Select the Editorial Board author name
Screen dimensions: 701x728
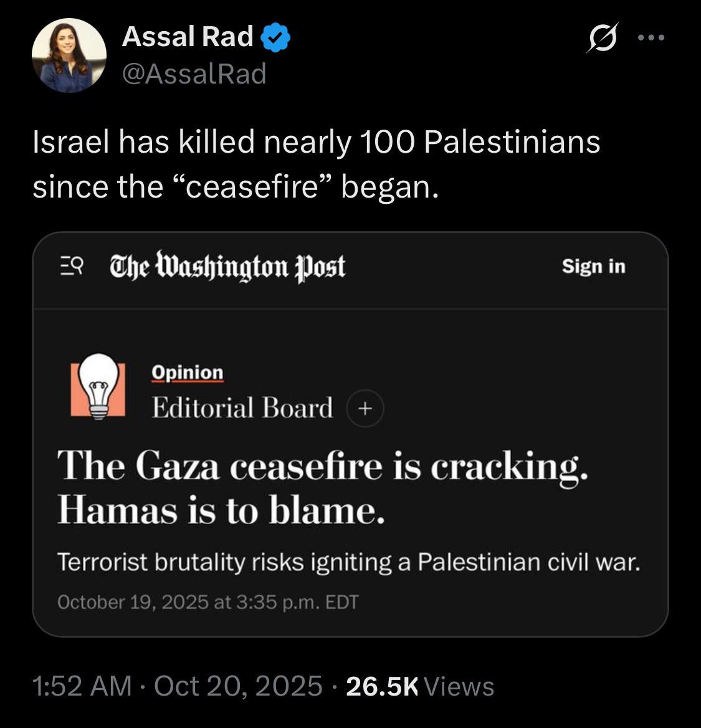(242, 408)
